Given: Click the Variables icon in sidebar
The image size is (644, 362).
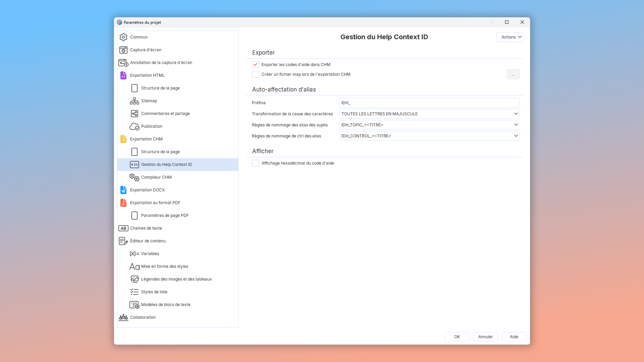Looking at the screenshot, I should pyautogui.click(x=134, y=254).
